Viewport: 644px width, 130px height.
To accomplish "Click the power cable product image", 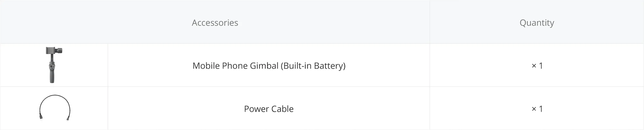I will click(x=54, y=108).
